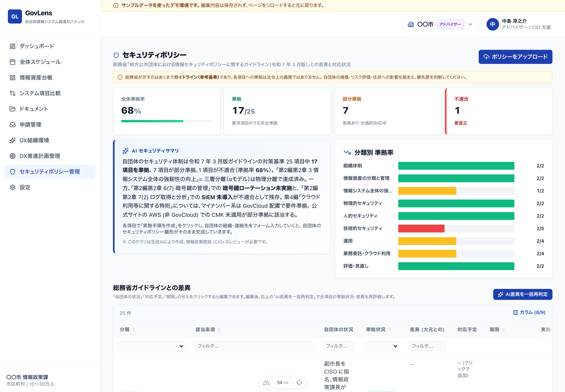The width and height of the screenshot is (565, 392).
Task: Click the システム項目比較 compare icon
Action: 13,93
